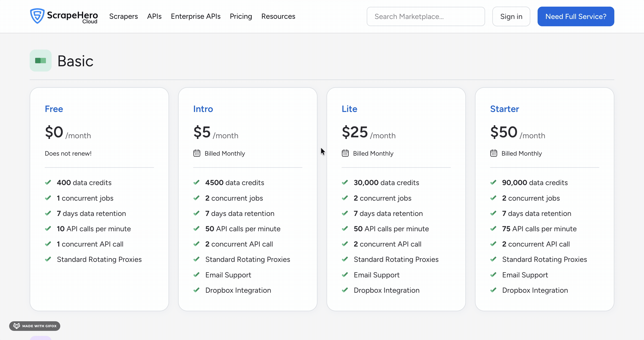
Task: Click the $0 /month price
Action: click(68, 132)
